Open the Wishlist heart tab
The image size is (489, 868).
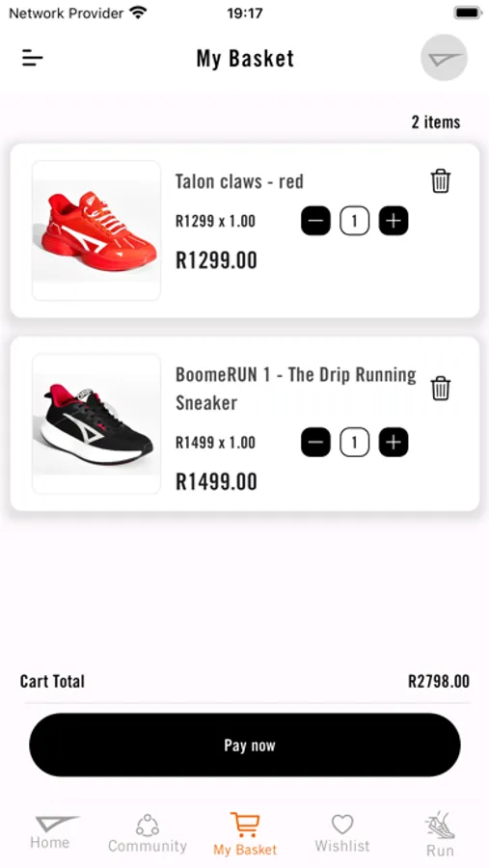[342, 833]
